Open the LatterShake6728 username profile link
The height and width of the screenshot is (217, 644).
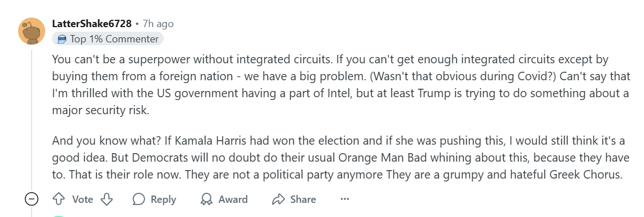91,24
